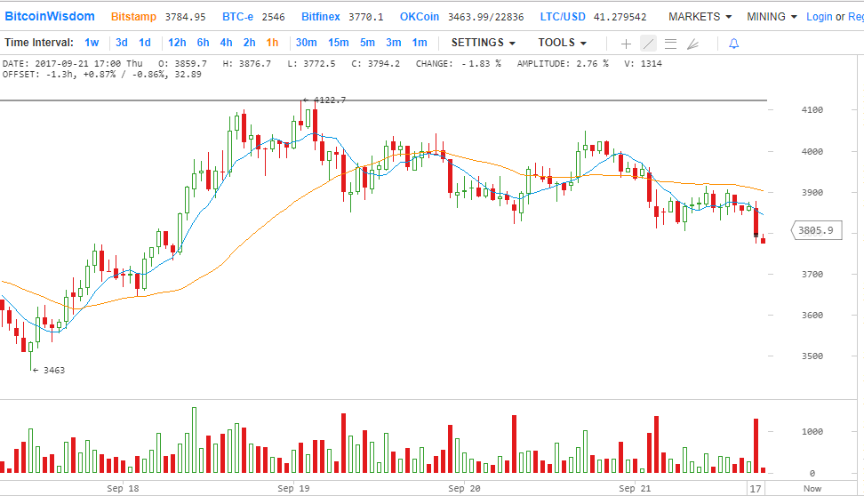Select the trend line drawing tool
The width and height of the screenshot is (864, 504).
tap(648, 43)
